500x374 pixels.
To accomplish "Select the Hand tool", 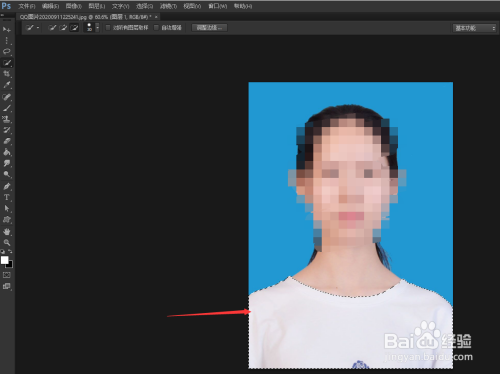I will click(x=7, y=231).
